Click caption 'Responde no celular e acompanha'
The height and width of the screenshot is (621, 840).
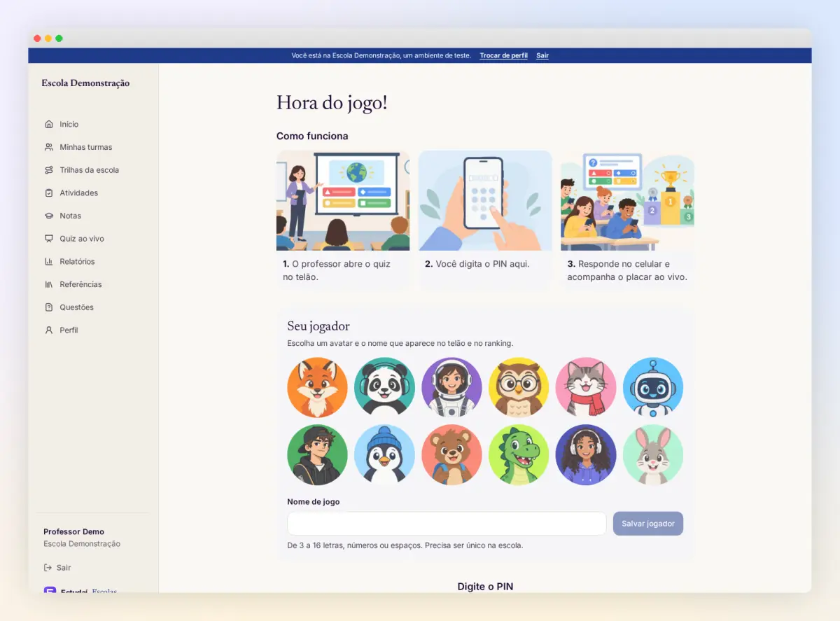[627, 270]
